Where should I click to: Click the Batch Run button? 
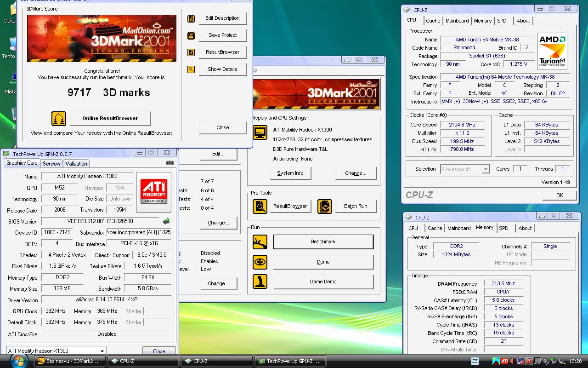tap(356, 206)
